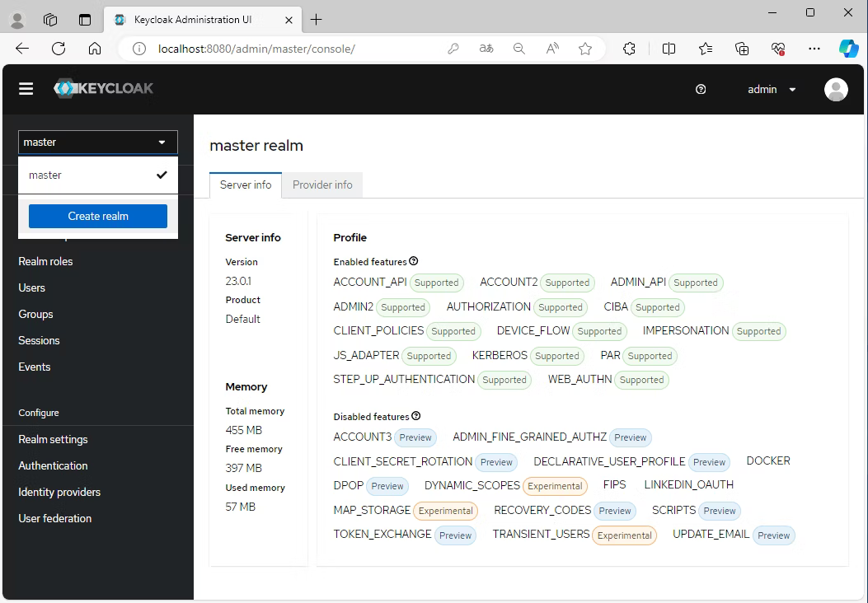Select the master realm with checkmark

click(x=97, y=175)
